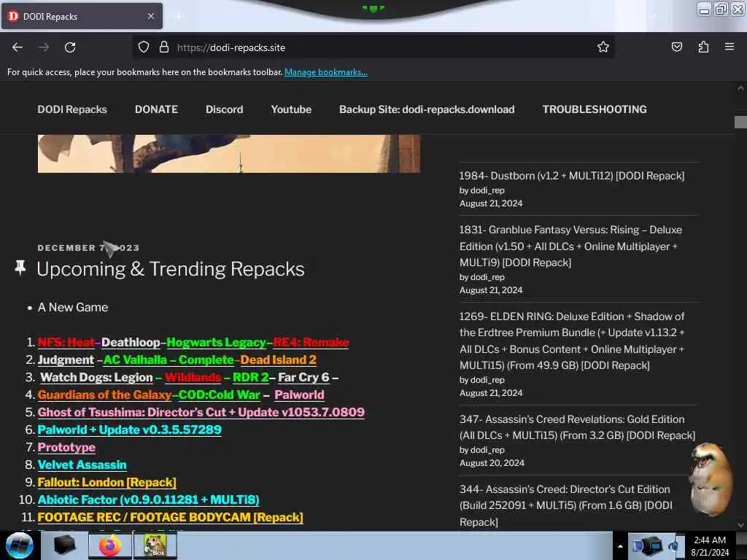Open the TROUBLESHOOTING menu item

point(595,109)
